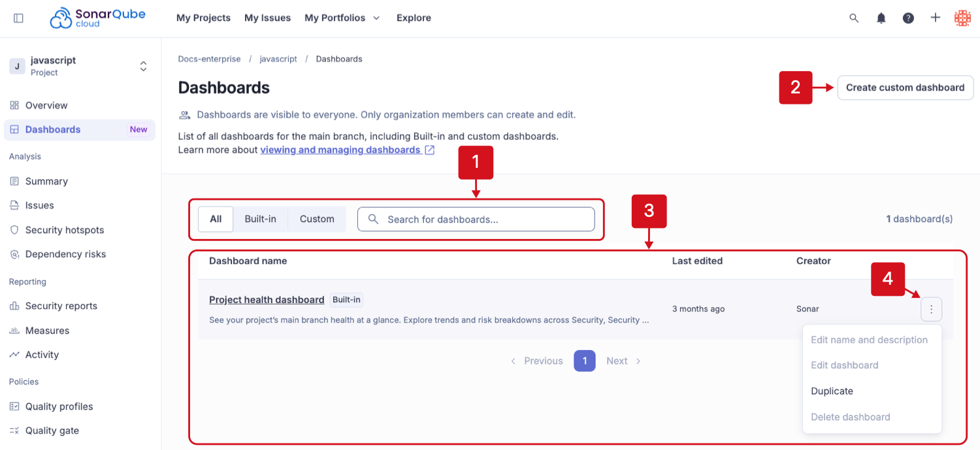Click the Measures sidebar icon
980x450 pixels.
pos(14,330)
